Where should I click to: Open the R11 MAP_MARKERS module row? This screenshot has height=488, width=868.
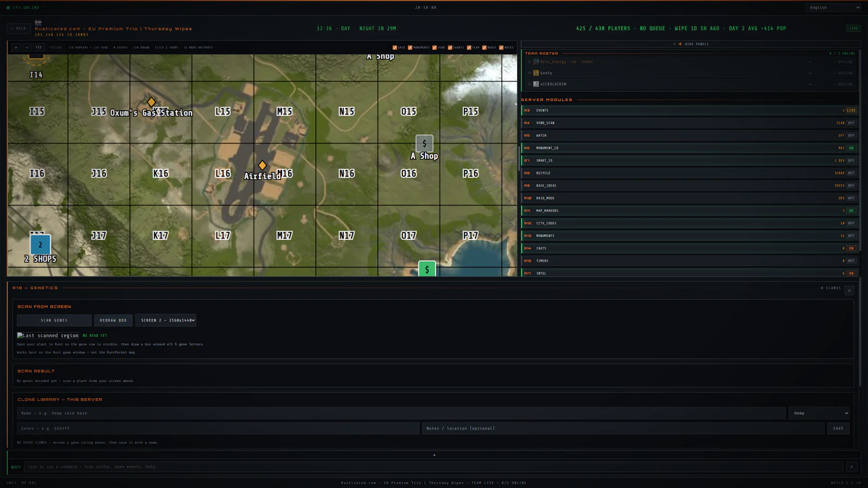[689, 210]
